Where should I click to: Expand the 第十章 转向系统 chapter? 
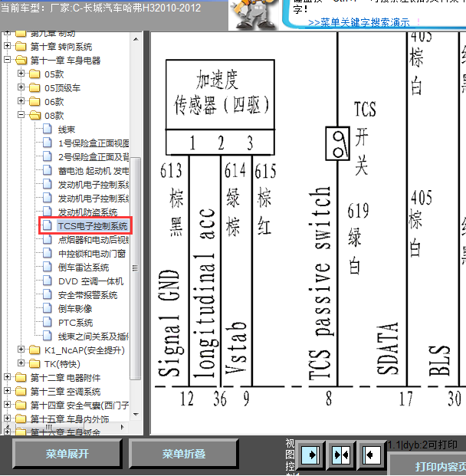click(x=7, y=46)
